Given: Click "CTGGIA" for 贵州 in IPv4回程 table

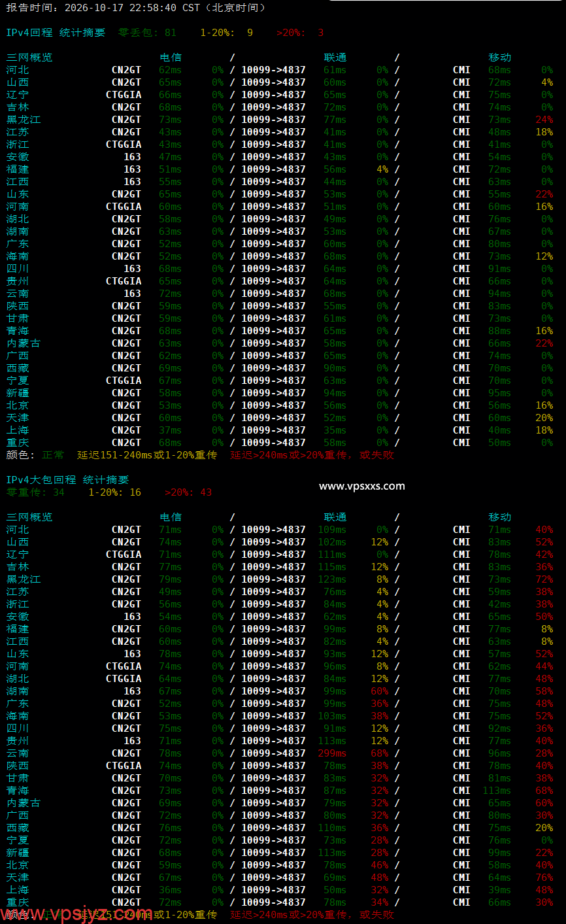Looking at the screenshot, I should click(x=124, y=281).
